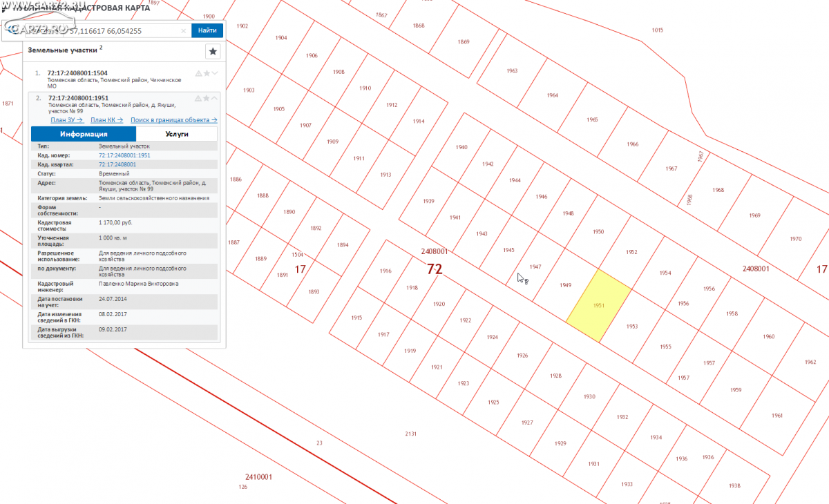Select parcel 1965 on the map
Image resolution: width=829 pixels, height=504 pixels.
pos(592,119)
